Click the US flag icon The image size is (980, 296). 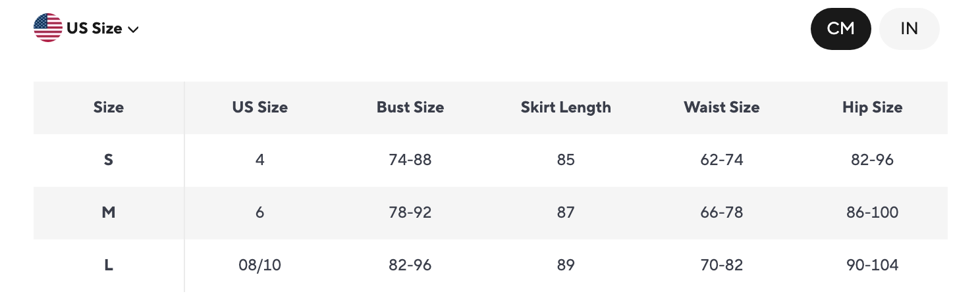pyautogui.click(x=48, y=28)
